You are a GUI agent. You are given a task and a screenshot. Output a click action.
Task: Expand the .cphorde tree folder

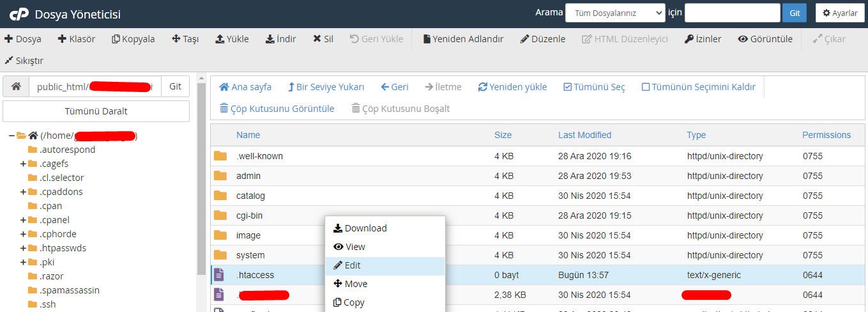(x=23, y=234)
